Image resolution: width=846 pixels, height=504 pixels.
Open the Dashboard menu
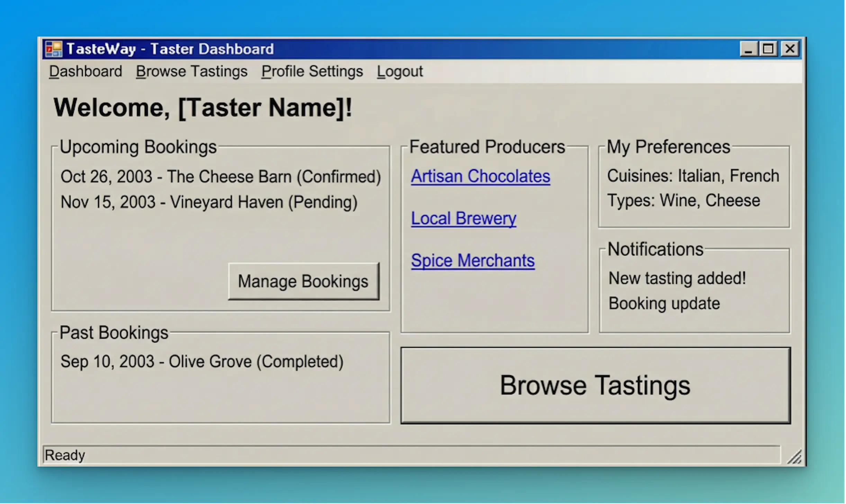pyautogui.click(x=85, y=71)
